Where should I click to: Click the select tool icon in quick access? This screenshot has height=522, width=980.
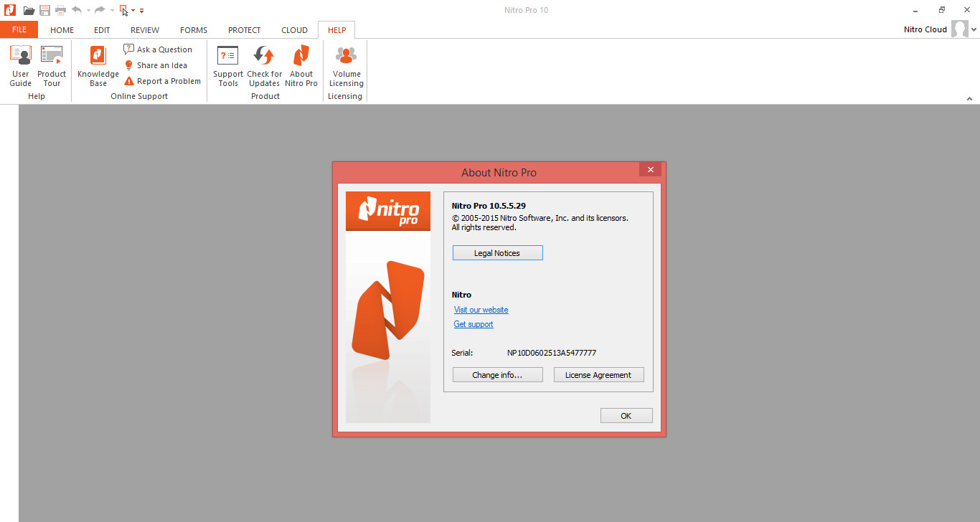pyautogui.click(x=124, y=10)
